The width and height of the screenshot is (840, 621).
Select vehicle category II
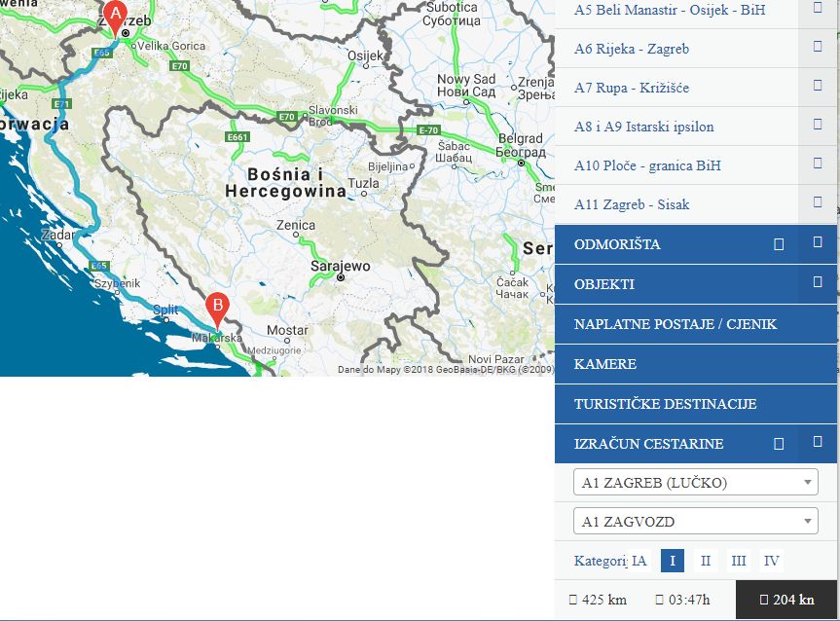click(706, 561)
